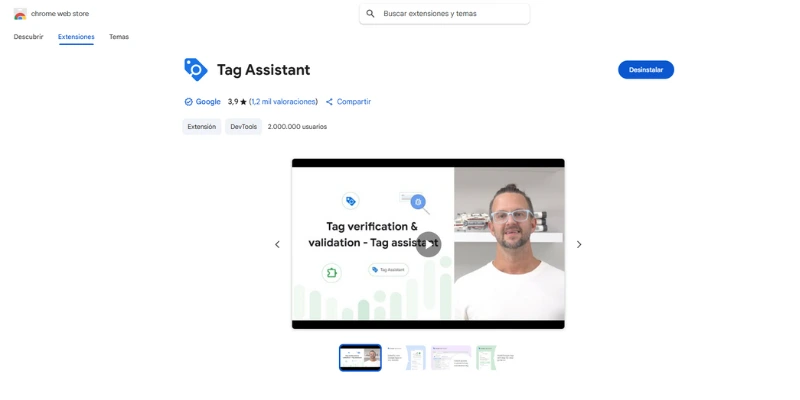Click the Tag Assistant extension logo

(x=195, y=69)
